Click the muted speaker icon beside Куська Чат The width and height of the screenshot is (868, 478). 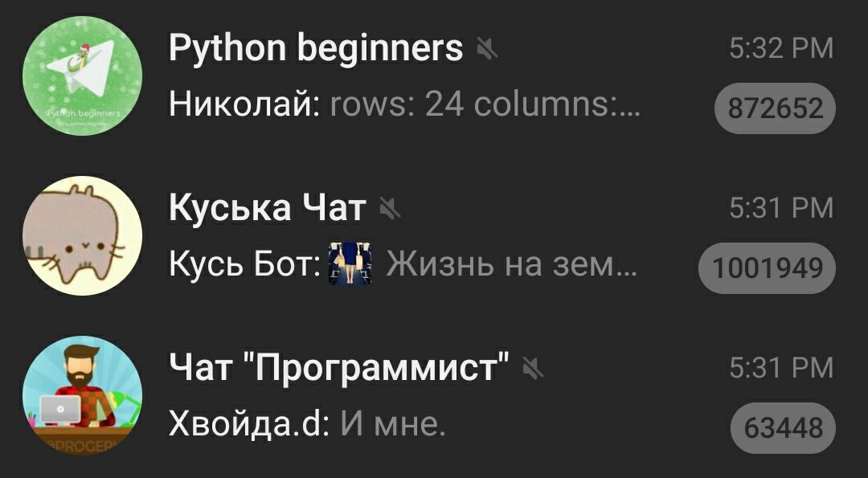tap(391, 209)
